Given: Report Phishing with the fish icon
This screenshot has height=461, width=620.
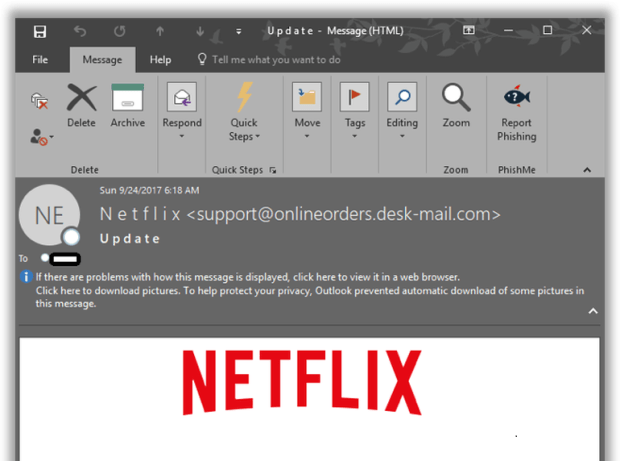Looking at the screenshot, I should (516, 112).
